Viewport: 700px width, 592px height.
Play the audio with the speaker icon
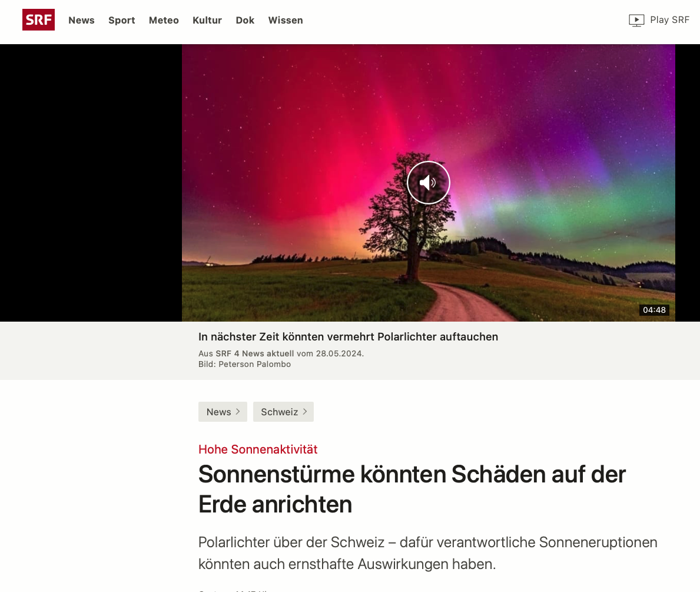[x=428, y=182]
